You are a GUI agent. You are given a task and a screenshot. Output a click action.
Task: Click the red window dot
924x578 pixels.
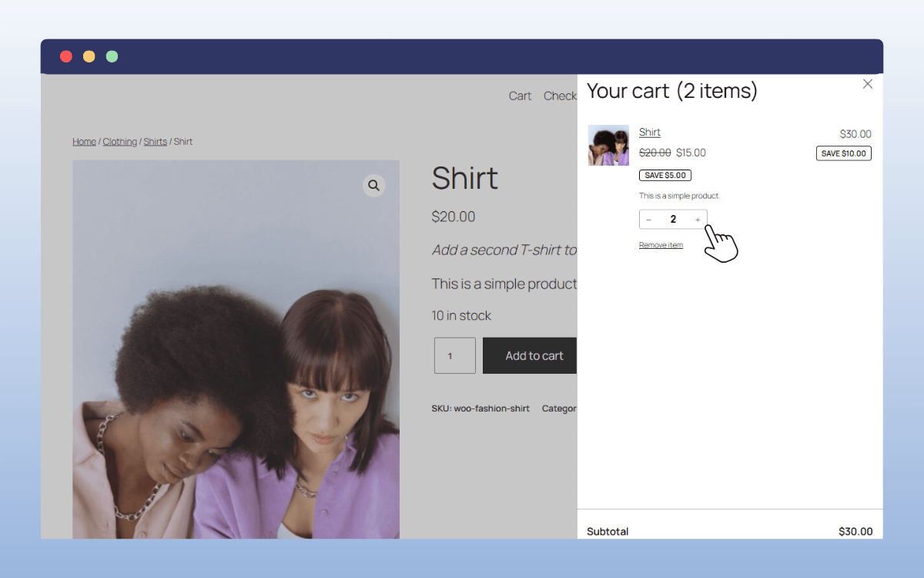pos(66,56)
